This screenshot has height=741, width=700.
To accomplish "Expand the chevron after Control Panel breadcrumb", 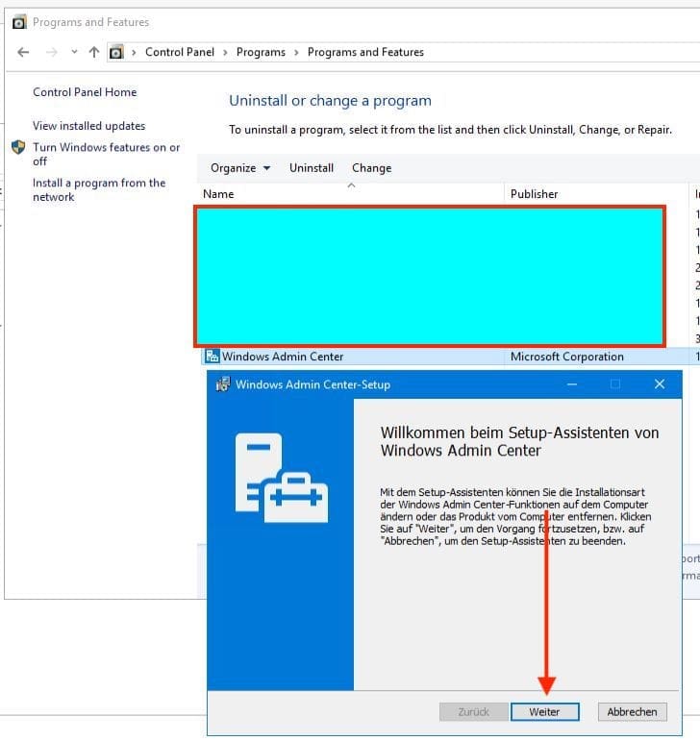I will [x=225, y=53].
